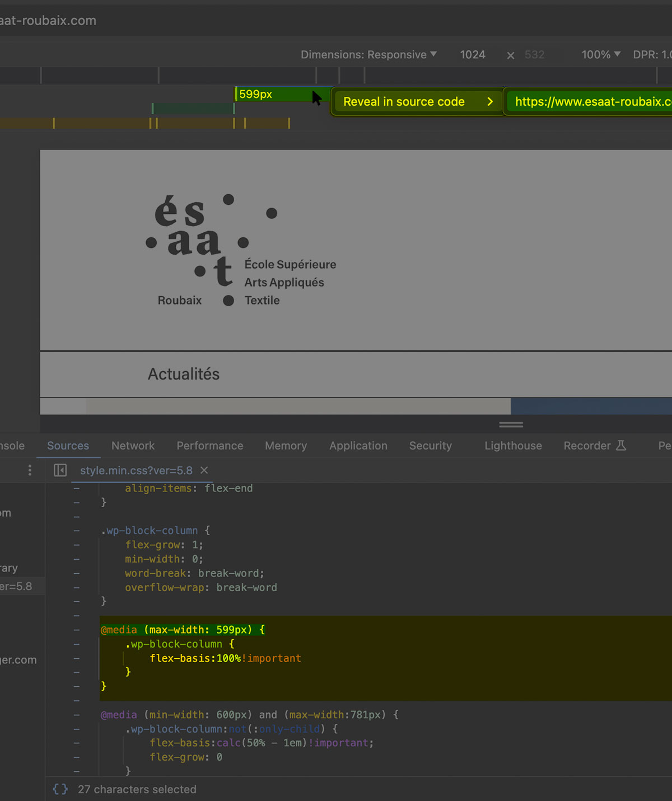The width and height of the screenshot is (672, 801).
Task: Click the viewport width field showing 1024
Action: click(473, 54)
